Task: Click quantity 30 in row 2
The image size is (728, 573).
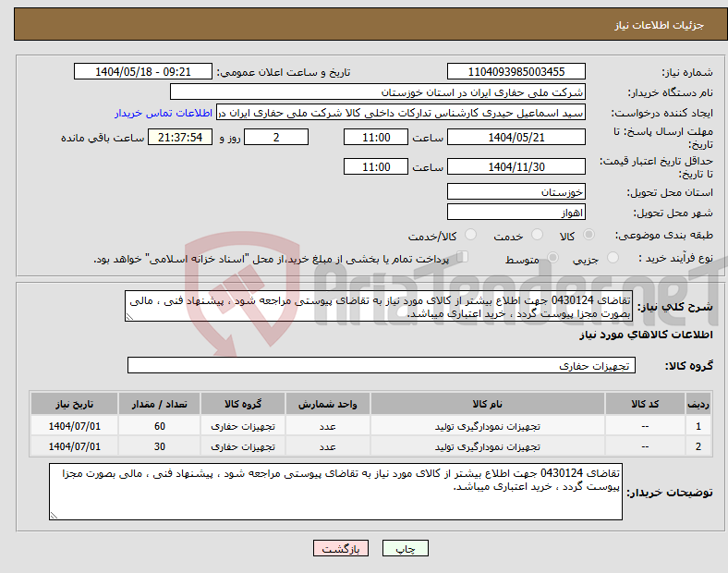Action: click(159, 446)
